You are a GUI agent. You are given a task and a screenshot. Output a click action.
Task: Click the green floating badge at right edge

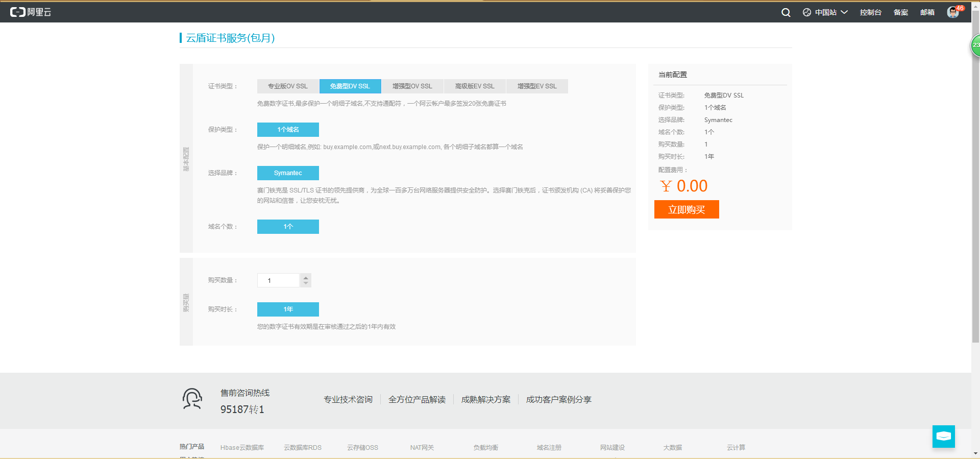(x=975, y=45)
